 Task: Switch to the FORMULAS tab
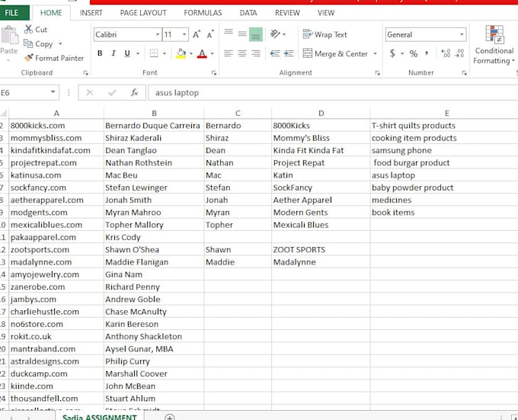tap(203, 13)
